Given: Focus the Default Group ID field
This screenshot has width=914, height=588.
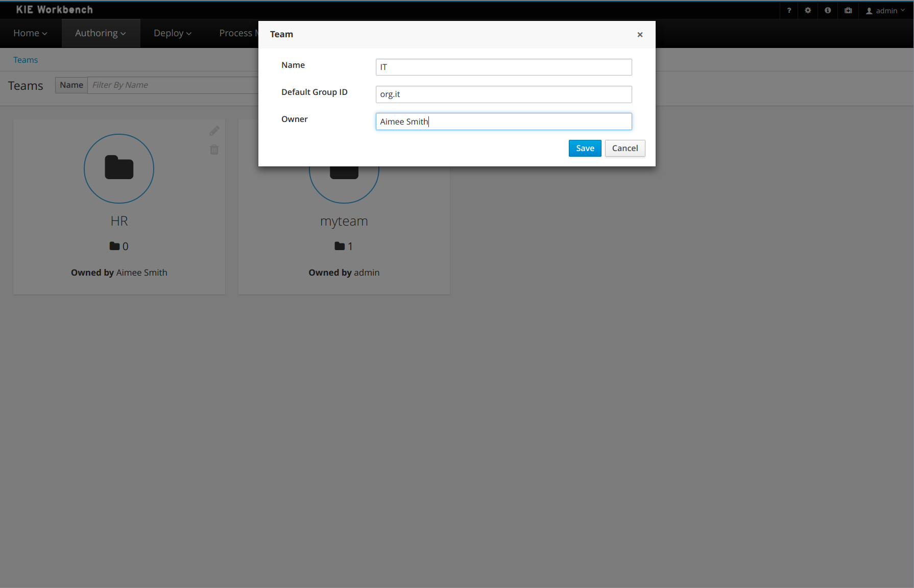Looking at the screenshot, I should pos(503,94).
